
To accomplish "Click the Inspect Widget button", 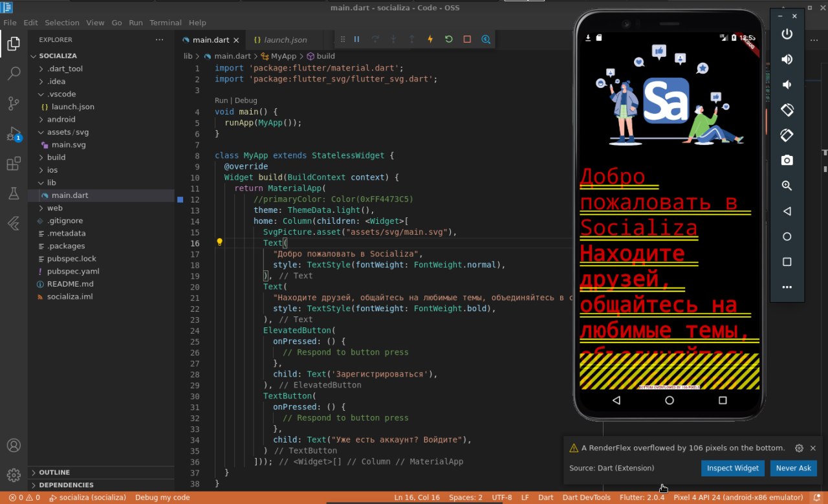I will pyautogui.click(x=733, y=468).
